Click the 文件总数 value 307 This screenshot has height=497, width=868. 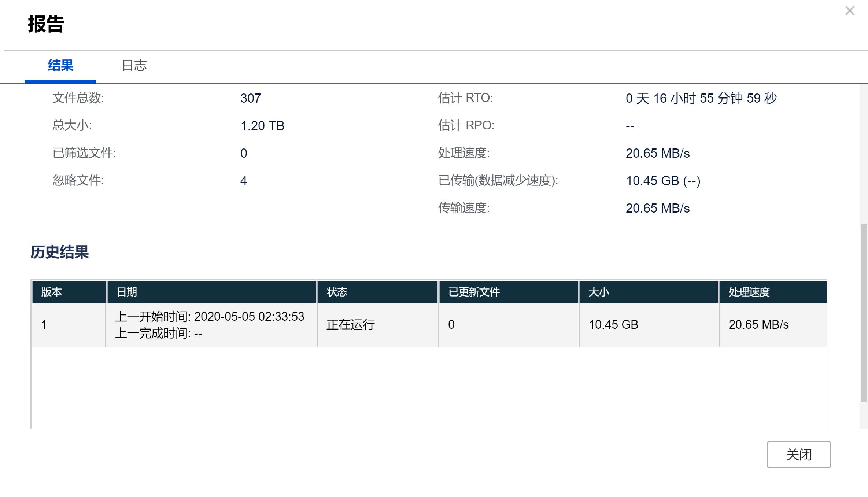coord(250,98)
